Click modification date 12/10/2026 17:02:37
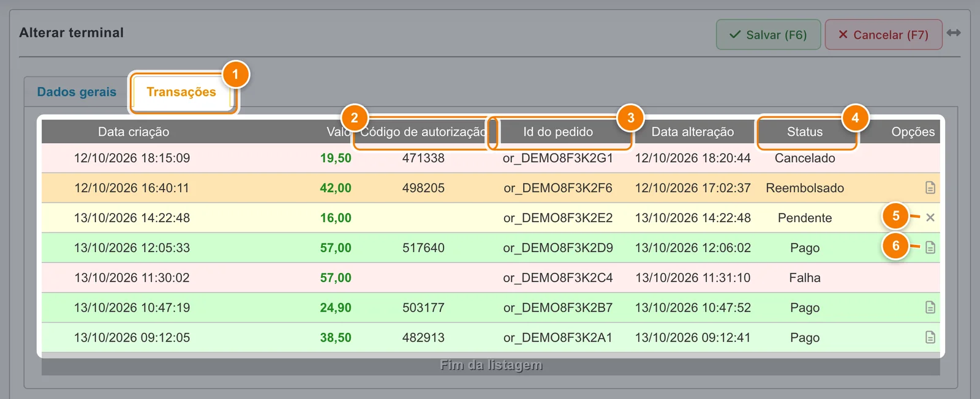The height and width of the screenshot is (399, 980). 693,188
